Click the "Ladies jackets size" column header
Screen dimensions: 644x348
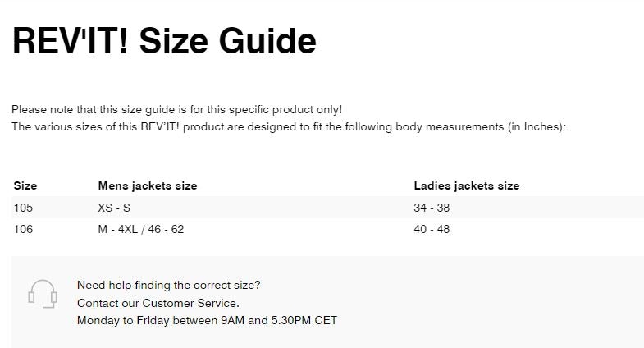(466, 185)
